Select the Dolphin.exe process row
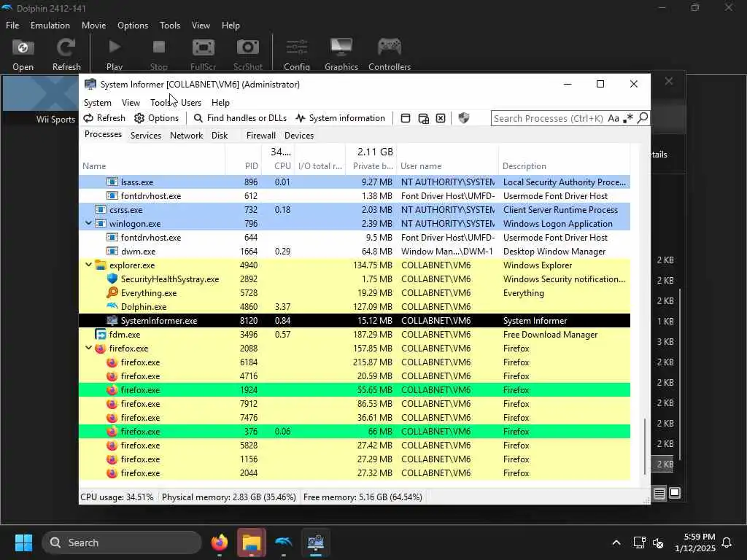The height and width of the screenshot is (560, 747). (355, 307)
